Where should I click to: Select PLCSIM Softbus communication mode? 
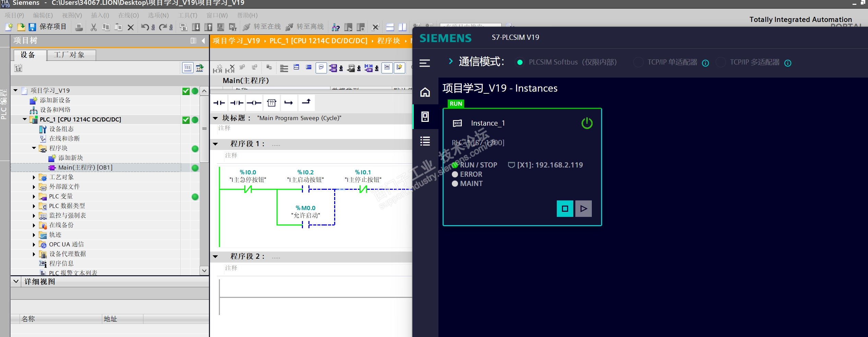[x=520, y=62]
